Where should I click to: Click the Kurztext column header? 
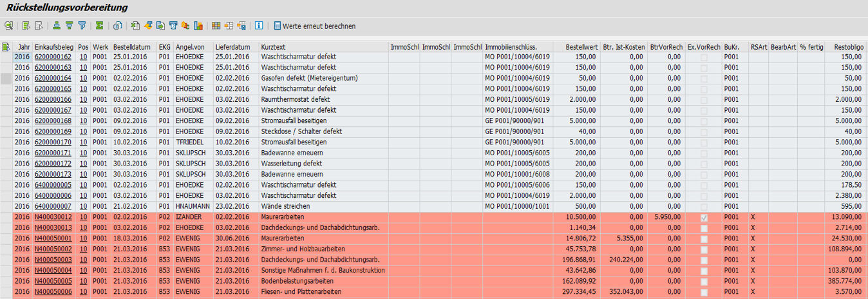click(x=274, y=47)
